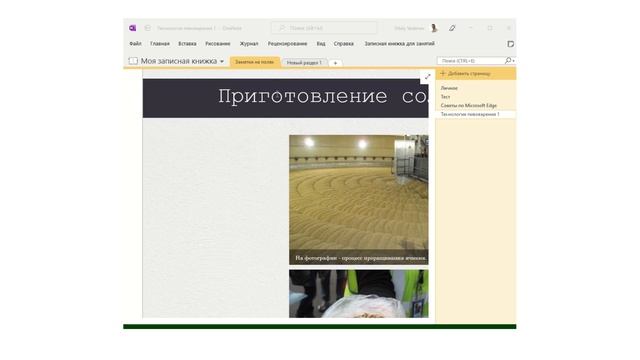
Task: Open the Советы по Microsoft Edge page
Action: pos(469,106)
